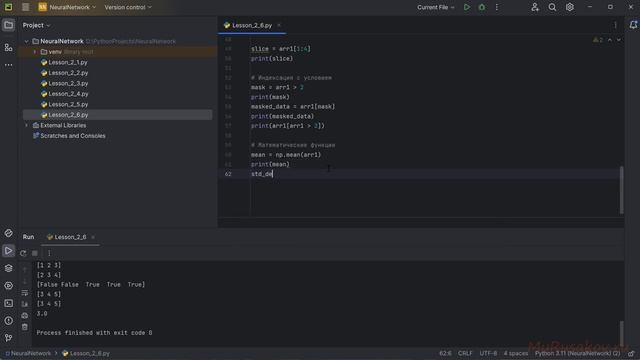Open Run panel more options
640x360 pixels.
pos(49,253)
